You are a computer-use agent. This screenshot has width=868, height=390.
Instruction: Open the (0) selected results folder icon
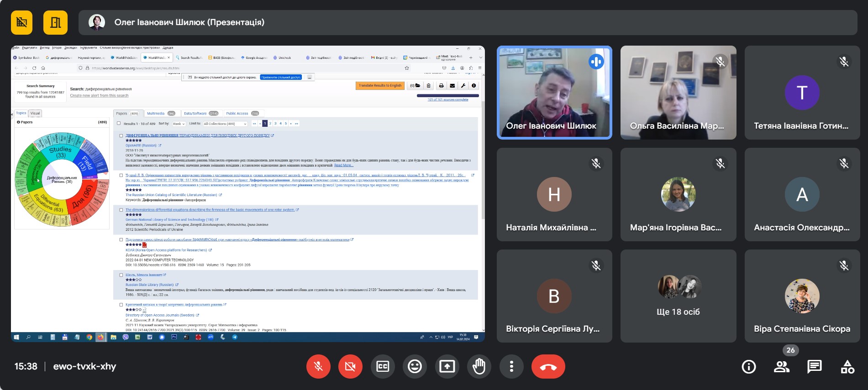pos(415,85)
